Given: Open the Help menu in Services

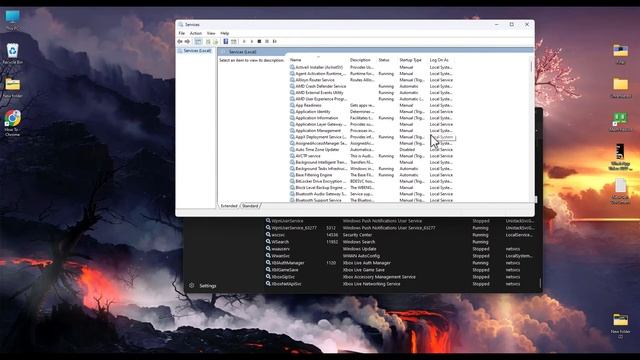Looking at the screenshot, I should tap(225, 33).
